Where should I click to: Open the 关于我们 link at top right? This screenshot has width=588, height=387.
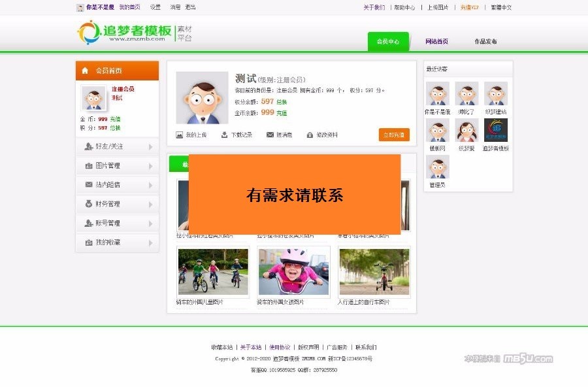374,7
